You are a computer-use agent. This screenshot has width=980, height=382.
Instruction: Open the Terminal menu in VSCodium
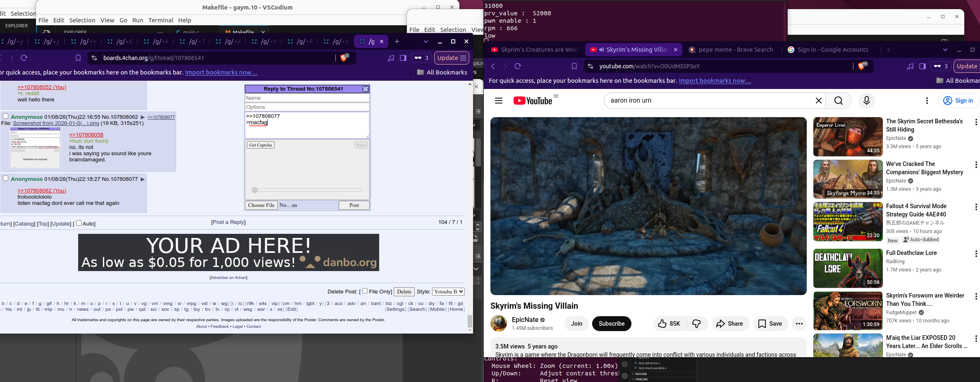161,20
